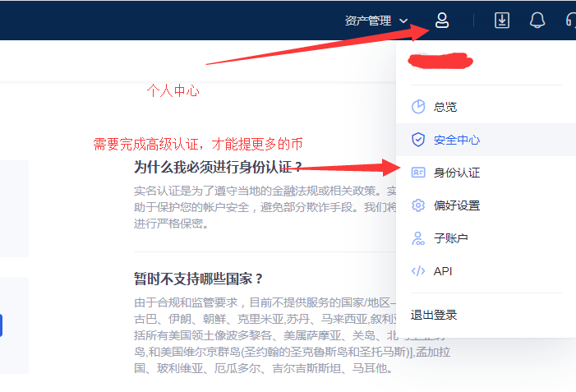Click the paragraph starting 由于合规和监管要求
The width and height of the screenshot is (576, 392).
coord(292,335)
